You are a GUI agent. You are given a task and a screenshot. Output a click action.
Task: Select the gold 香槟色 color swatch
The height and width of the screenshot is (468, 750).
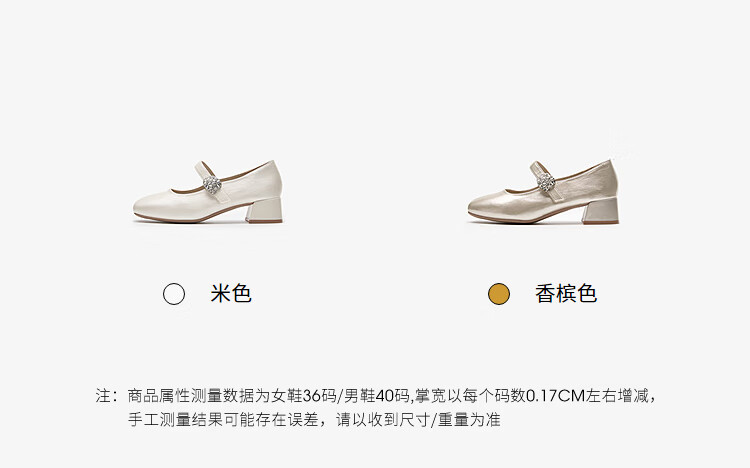click(499, 294)
